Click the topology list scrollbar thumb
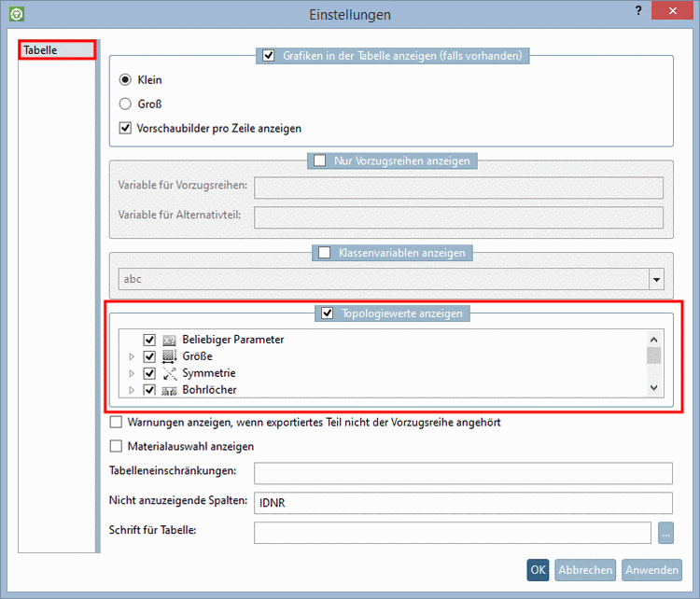The width and height of the screenshot is (700, 599). tap(654, 355)
